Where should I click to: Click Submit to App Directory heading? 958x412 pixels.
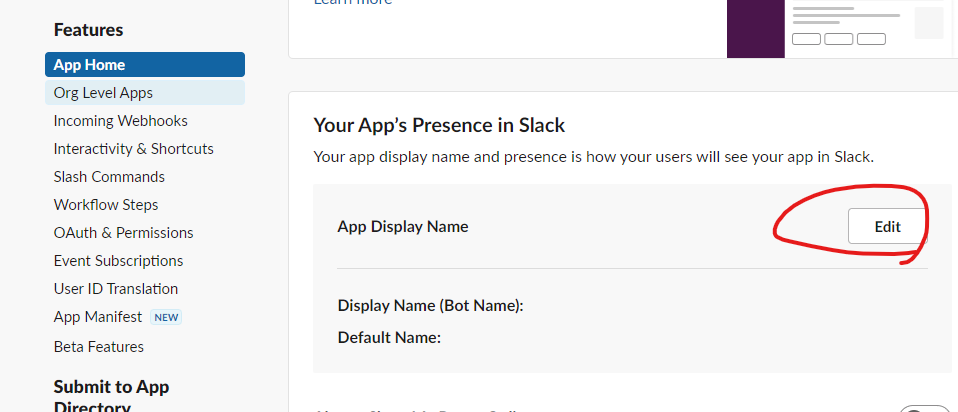pyautogui.click(x=111, y=396)
